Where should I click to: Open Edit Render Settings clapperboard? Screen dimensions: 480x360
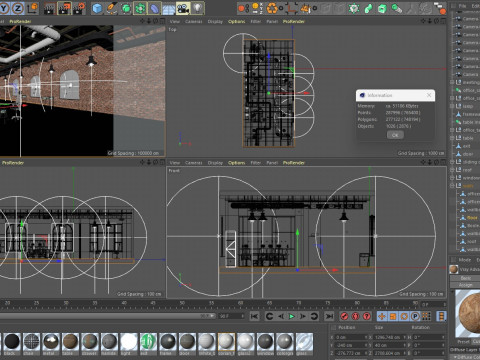click(79, 8)
